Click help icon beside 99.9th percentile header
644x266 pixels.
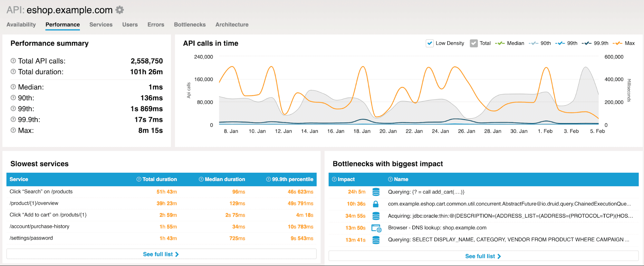tap(268, 179)
